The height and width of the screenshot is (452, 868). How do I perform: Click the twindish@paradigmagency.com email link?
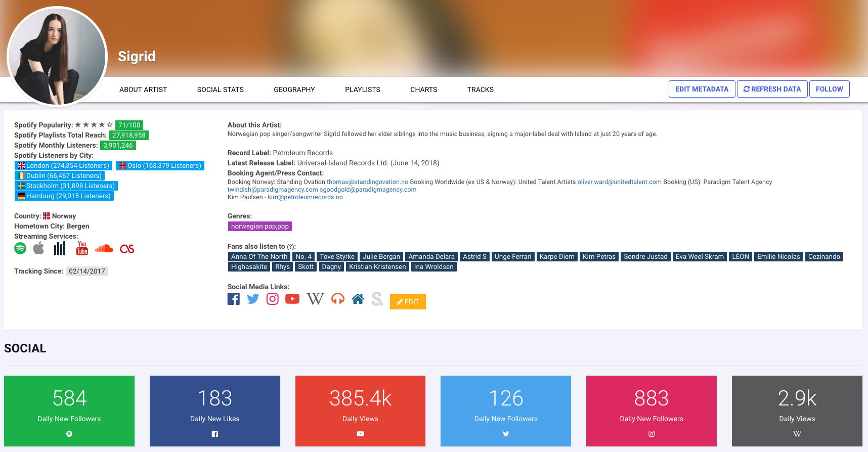[273, 190]
